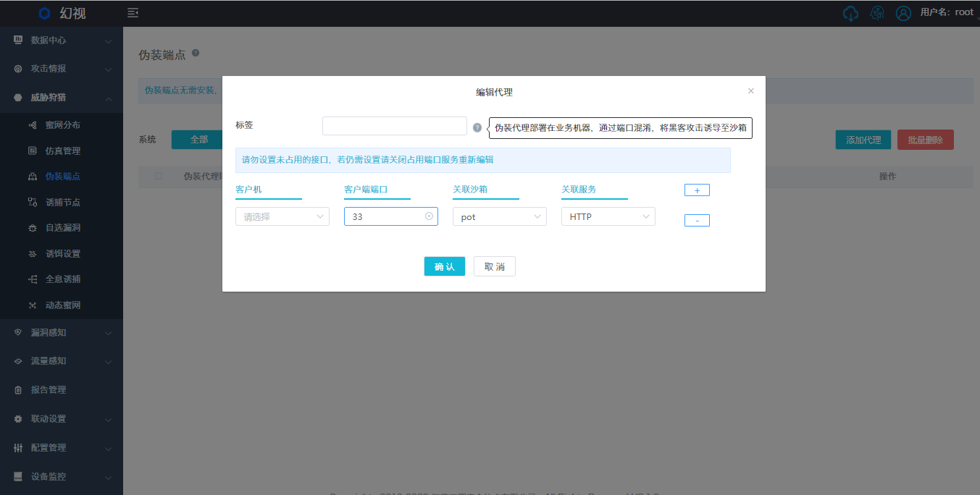Expand the 攻击情报 menu chevron
980x495 pixels.
pyautogui.click(x=109, y=70)
